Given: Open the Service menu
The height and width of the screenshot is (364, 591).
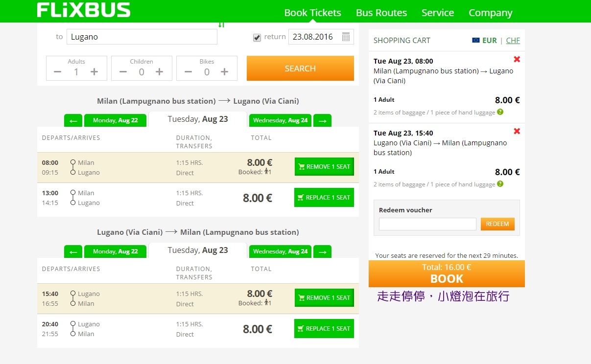Looking at the screenshot, I should 438,13.
